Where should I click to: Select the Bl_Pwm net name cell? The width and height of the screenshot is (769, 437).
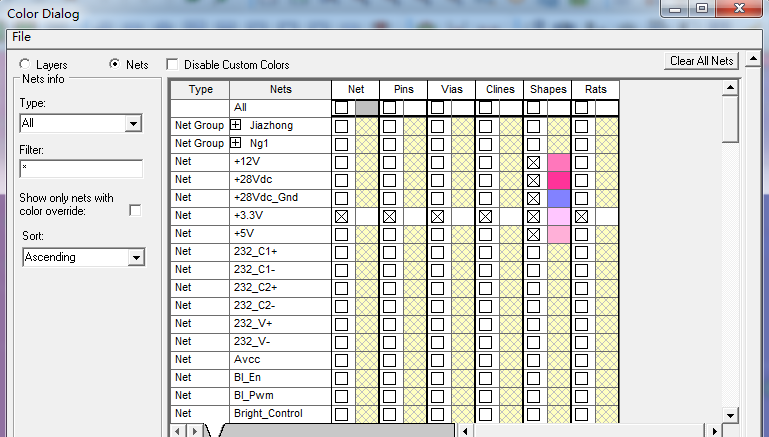pos(281,395)
